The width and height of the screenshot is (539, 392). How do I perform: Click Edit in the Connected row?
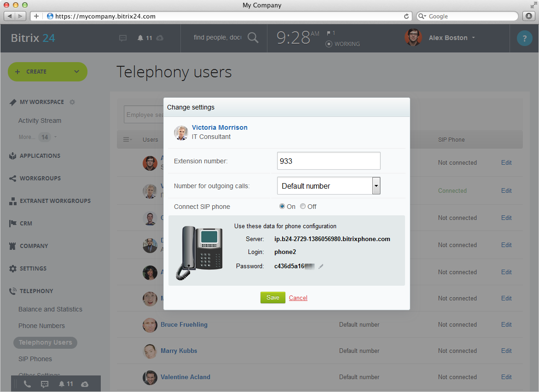click(x=506, y=190)
